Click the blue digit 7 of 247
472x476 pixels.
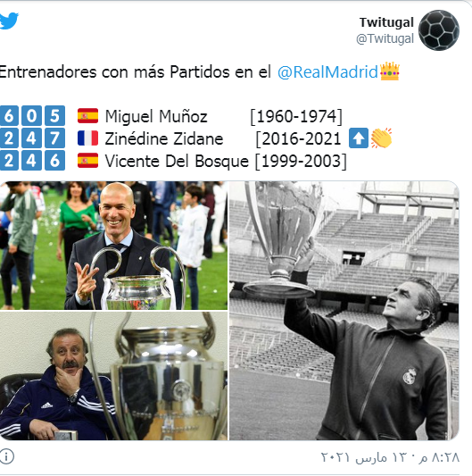[55, 138]
